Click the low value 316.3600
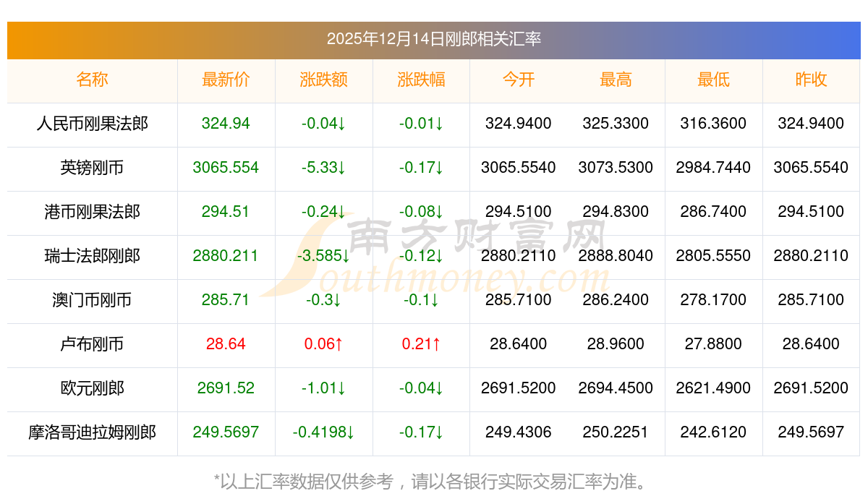Image resolution: width=868 pixels, height=504 pixels. pyautogui.click(x=714, y=124)
